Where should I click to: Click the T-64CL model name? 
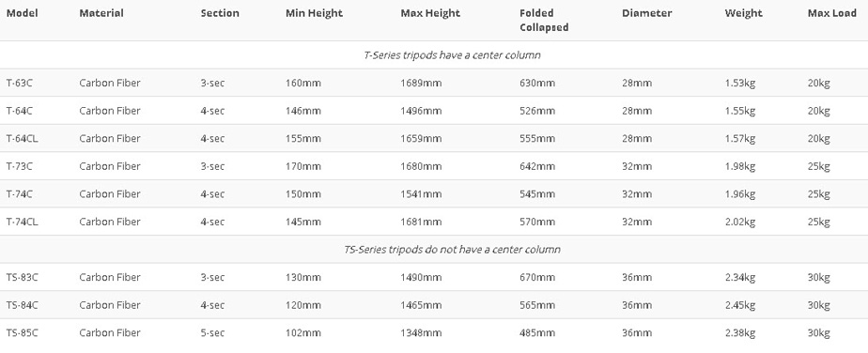23,138
